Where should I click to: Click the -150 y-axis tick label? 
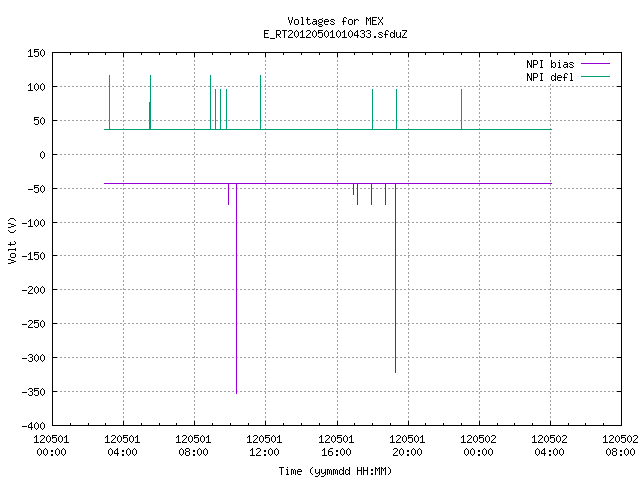pyautogui.click(x=33, y=256)
